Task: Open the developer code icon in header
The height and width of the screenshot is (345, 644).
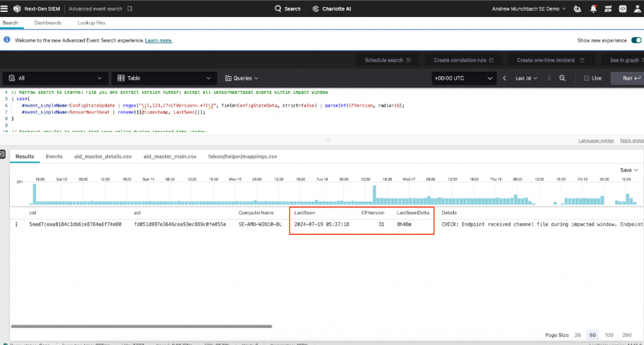Action: pyautogui.click(x=622, y=9)
